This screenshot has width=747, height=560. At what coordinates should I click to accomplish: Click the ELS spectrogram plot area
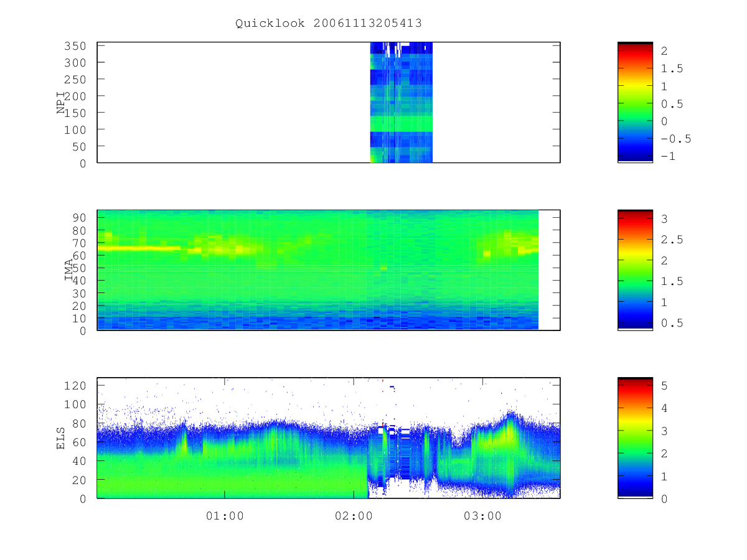click(x=329, y=438)
